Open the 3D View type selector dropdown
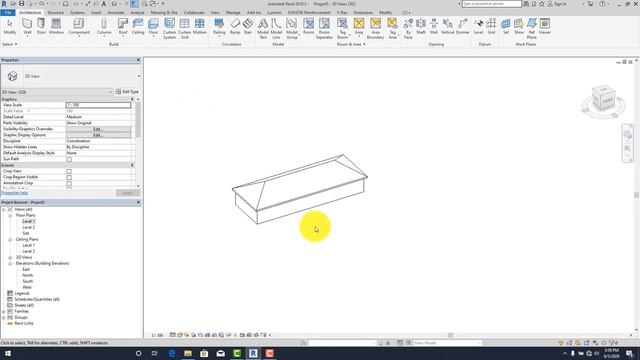Viewport: 640px width, 360px height. 139,76
